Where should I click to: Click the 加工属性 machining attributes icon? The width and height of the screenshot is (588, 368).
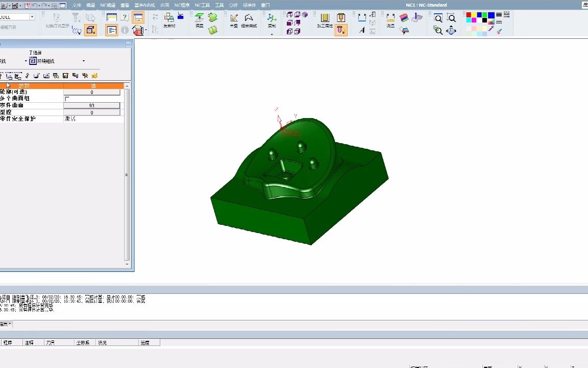coord(325,19)
